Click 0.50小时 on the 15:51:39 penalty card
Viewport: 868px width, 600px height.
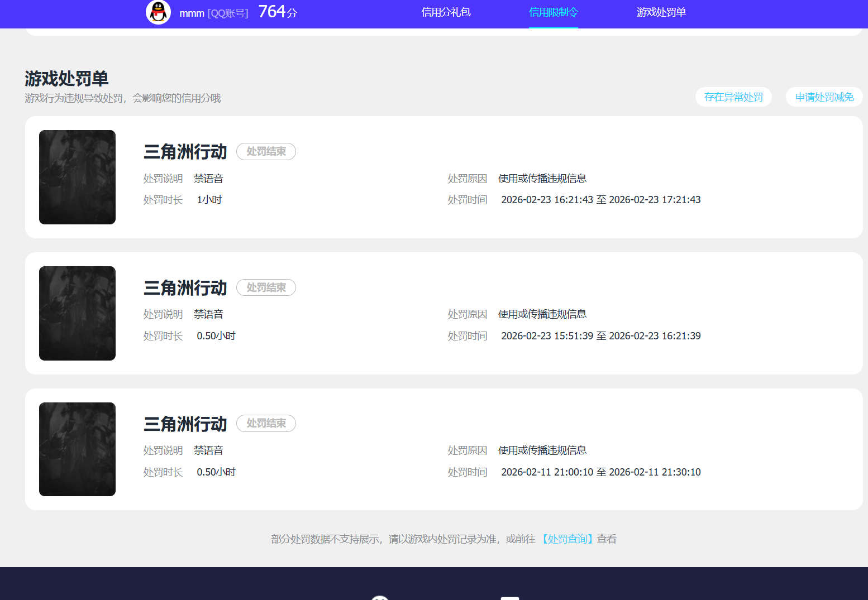pyautogui.click(x=216, y=336)
